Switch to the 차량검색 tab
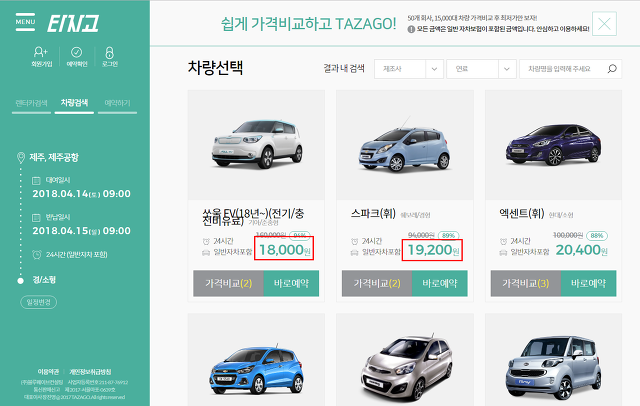 pos(74,103)
